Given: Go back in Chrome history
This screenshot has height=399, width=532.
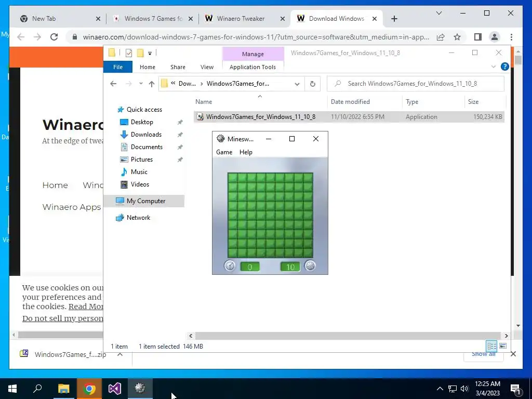Looking at the screenshot, I should [21, 37].
